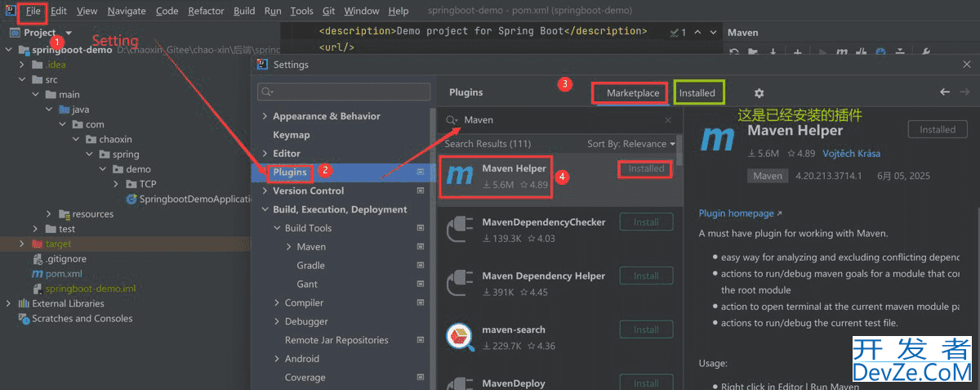
Task: Expand the .idea folder chevron
Action: (22, 65)
